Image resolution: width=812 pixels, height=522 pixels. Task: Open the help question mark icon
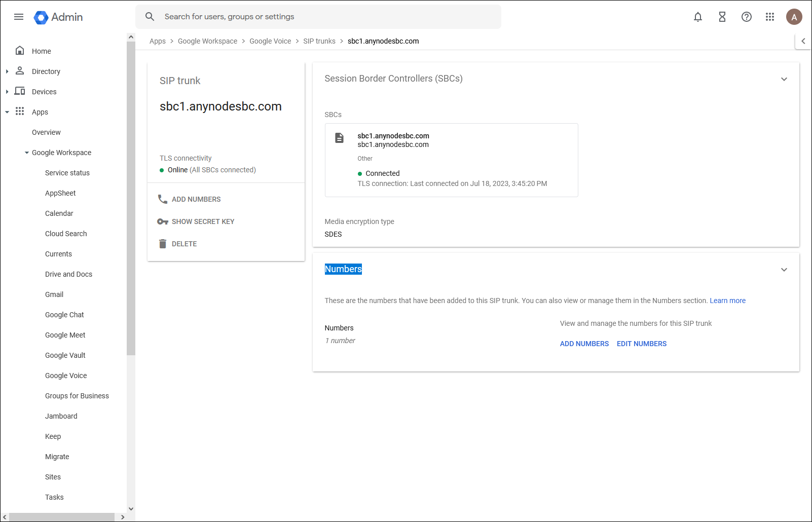[747, 17]
